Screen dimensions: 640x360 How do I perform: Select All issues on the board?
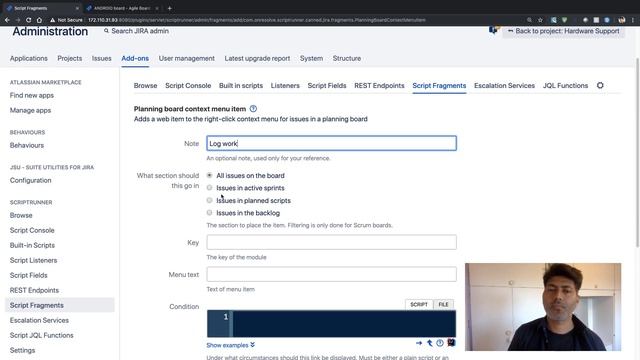coord(209,175)
